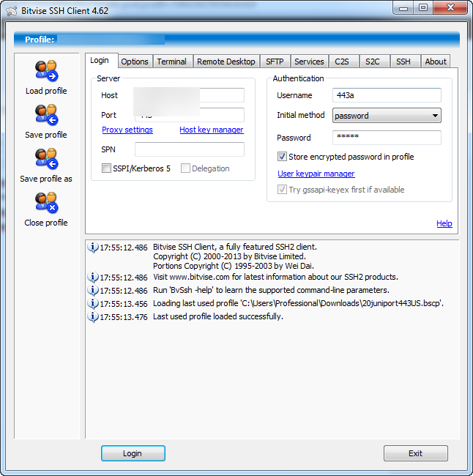The height and width of the screenshot is (476, 473).
Task: Click the Save profile icon
Action: pyautogui.click(x=46, y=115)
